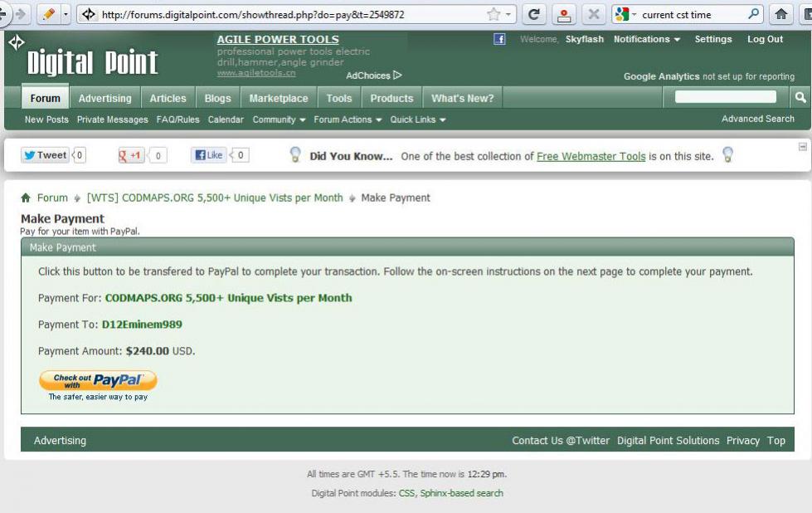Open New Posts
The width and height of the screenshot is (812, 513).
tap(46, 120)
